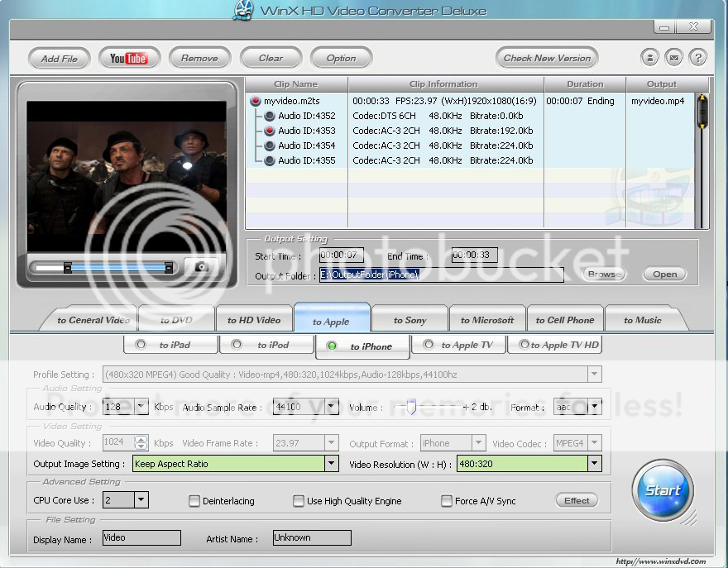Click the End Time field
Screen dimensions: 728x568
coord(474,255)
